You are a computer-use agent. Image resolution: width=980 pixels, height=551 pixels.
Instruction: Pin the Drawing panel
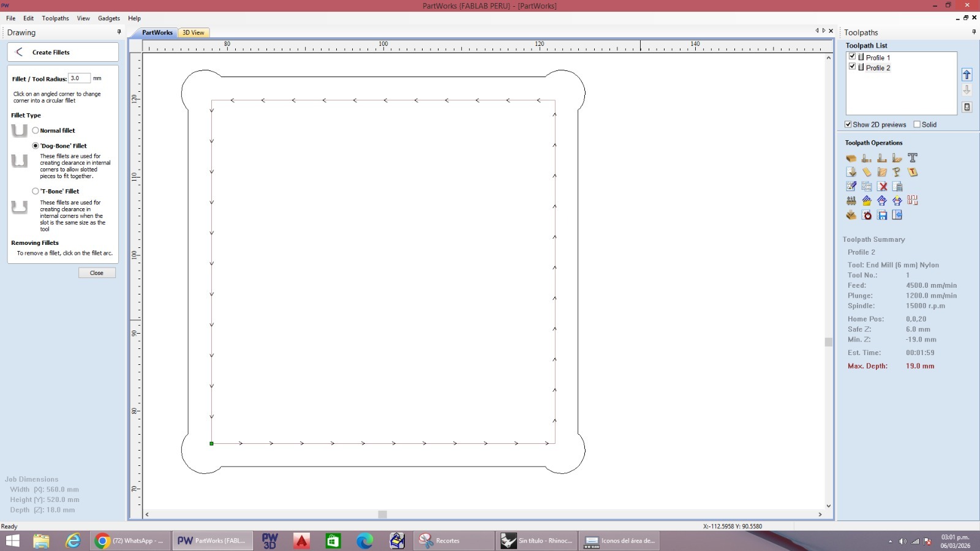coord(119,32)
